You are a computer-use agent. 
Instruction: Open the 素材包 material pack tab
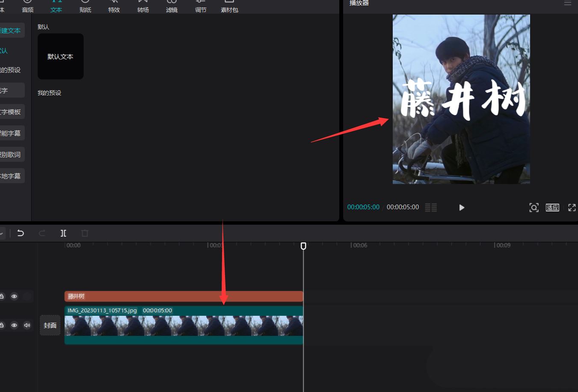click(229, 6)
